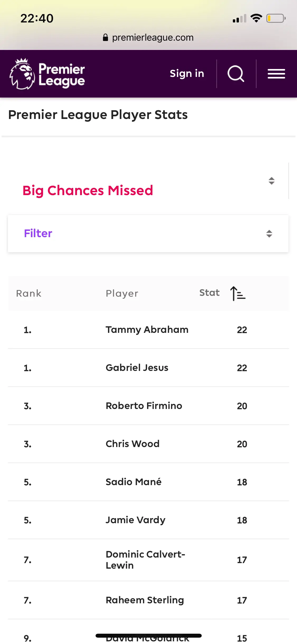Tap the Chris Wood row
This screenshot has height=644, width=297.
[x=133, y=444]
